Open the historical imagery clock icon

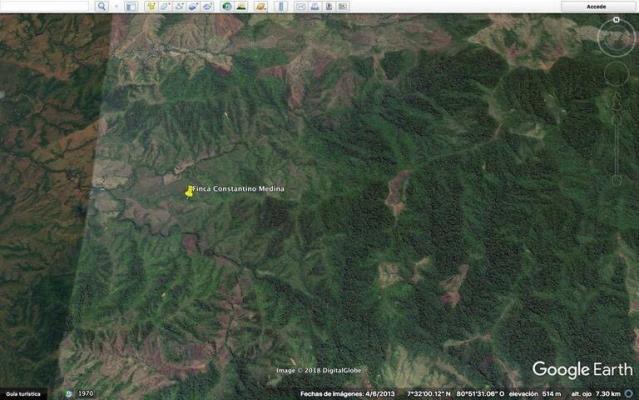coord(228,6)
